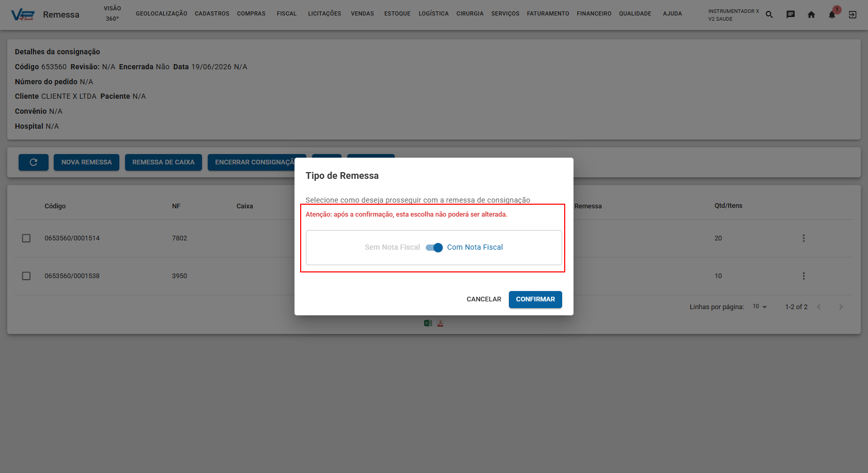Viewport: 868px width, 473px height.
Task: Export table to PDF icon
Action: [440, 323]
